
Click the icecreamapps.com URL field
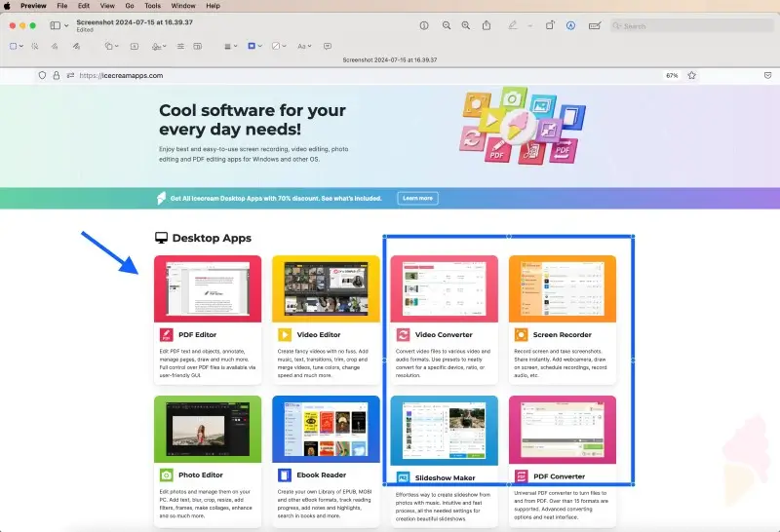121,76
